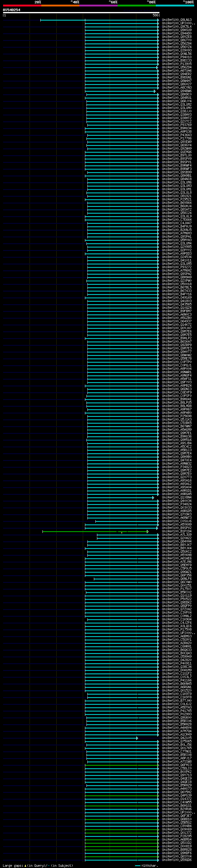Select hit label UniRef100_Q5EMT9

tap(176, 565)
